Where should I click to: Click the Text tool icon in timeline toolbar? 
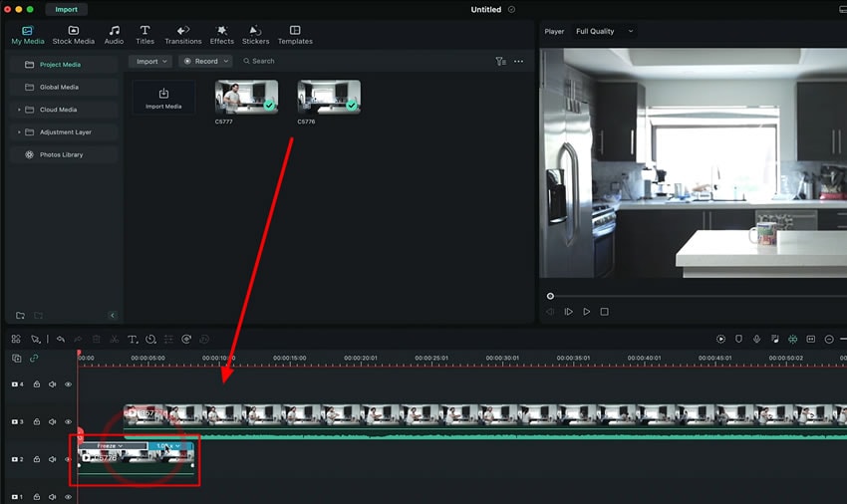point(133,340)
